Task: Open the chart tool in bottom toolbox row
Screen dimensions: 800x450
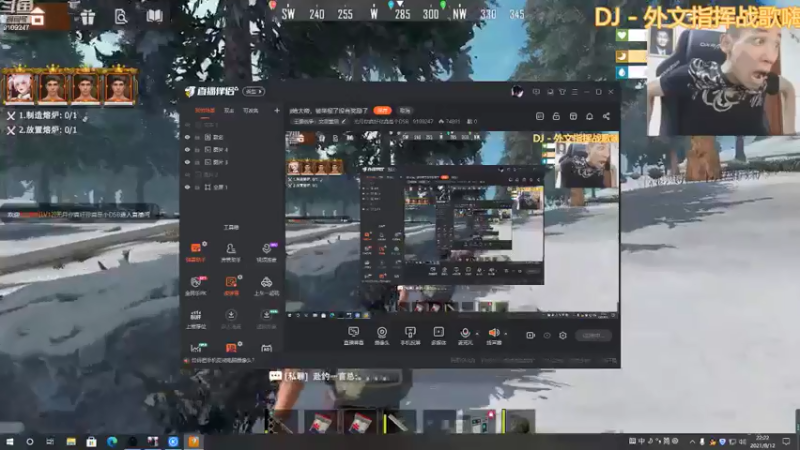Action: coord(196,347)
